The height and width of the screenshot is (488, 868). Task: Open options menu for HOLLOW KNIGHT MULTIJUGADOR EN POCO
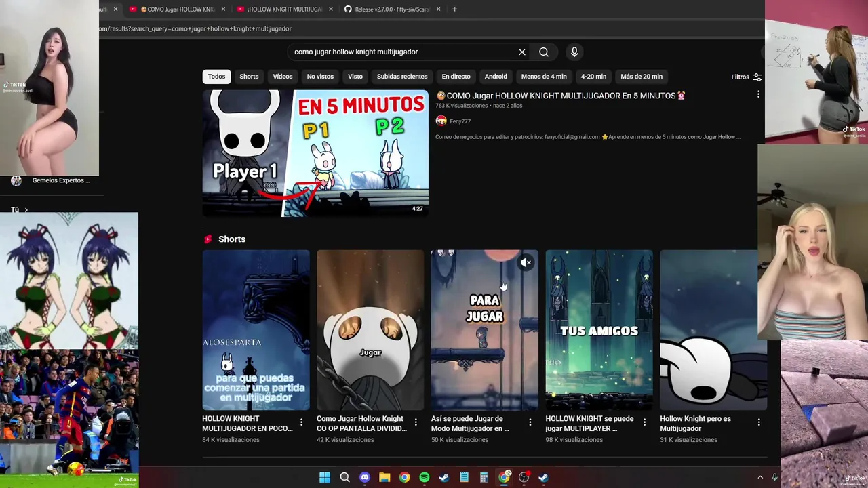coord(301,422)
